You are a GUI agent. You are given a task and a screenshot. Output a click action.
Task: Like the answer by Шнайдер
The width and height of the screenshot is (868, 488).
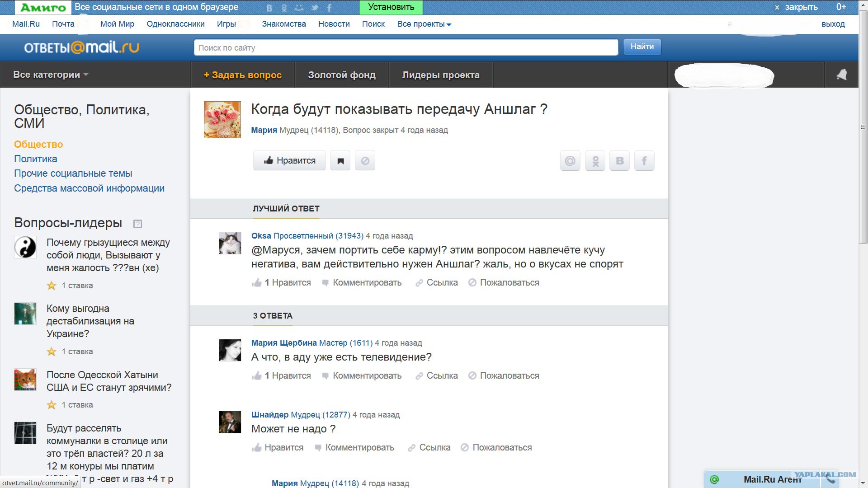tap(278, 448)
